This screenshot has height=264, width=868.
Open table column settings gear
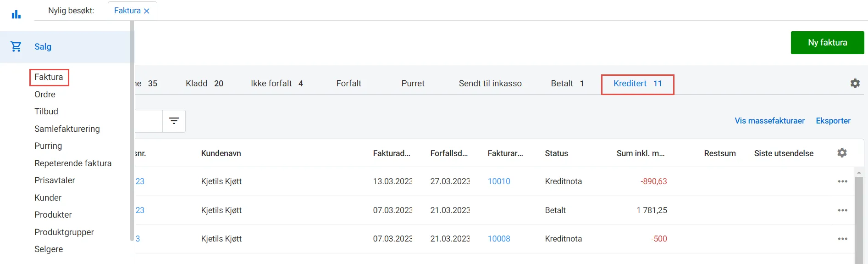point(842,153)
